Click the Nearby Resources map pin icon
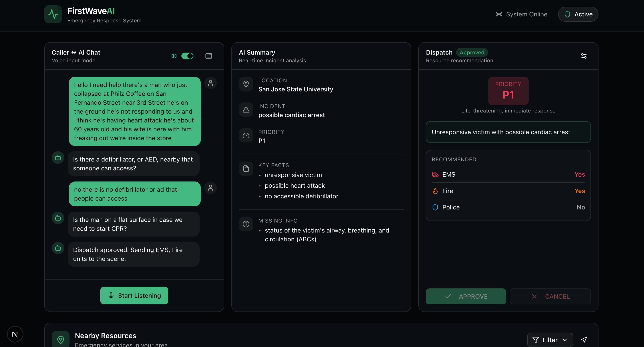Screen dimensions: 644x347 click(x=60, y=339)
